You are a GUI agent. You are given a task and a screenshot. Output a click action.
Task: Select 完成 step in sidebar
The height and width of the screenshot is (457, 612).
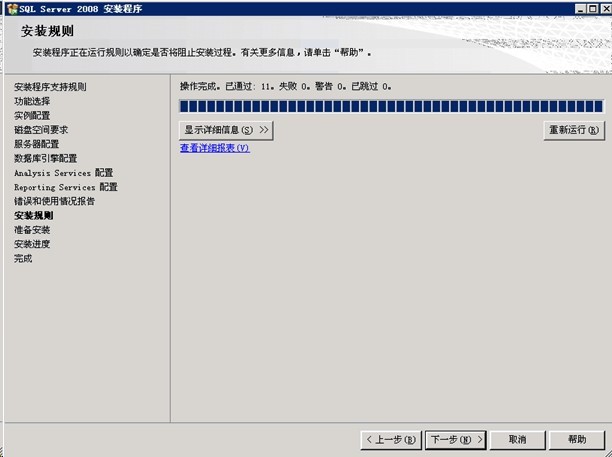pos(23,258)
